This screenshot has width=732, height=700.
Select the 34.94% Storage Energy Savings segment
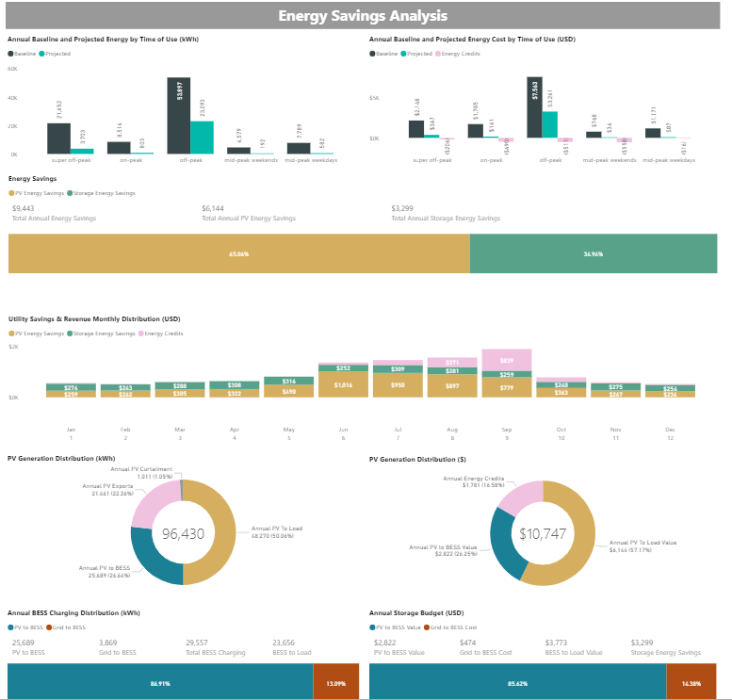point(593,254)
